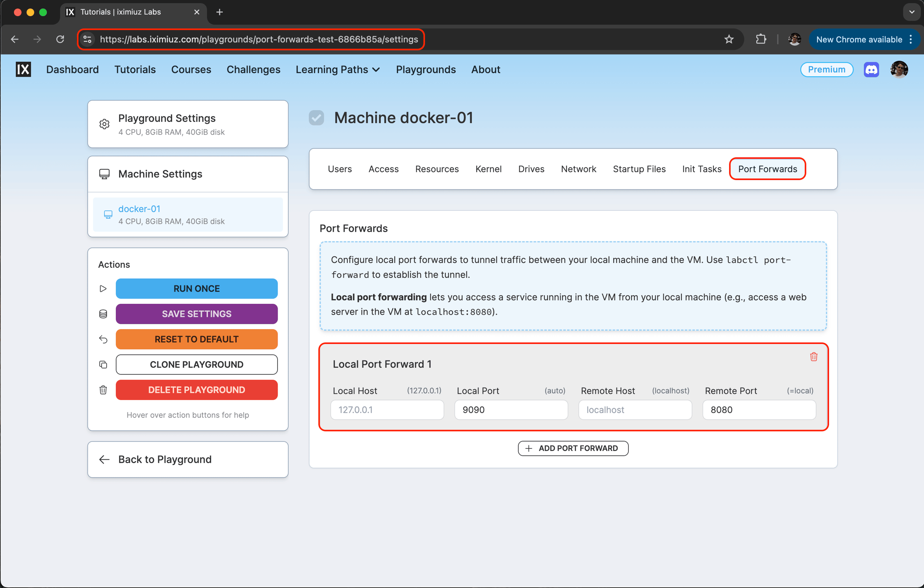The image size is (924, 588).
Task: Click into the Local Port field
Action: coord(511,410)
